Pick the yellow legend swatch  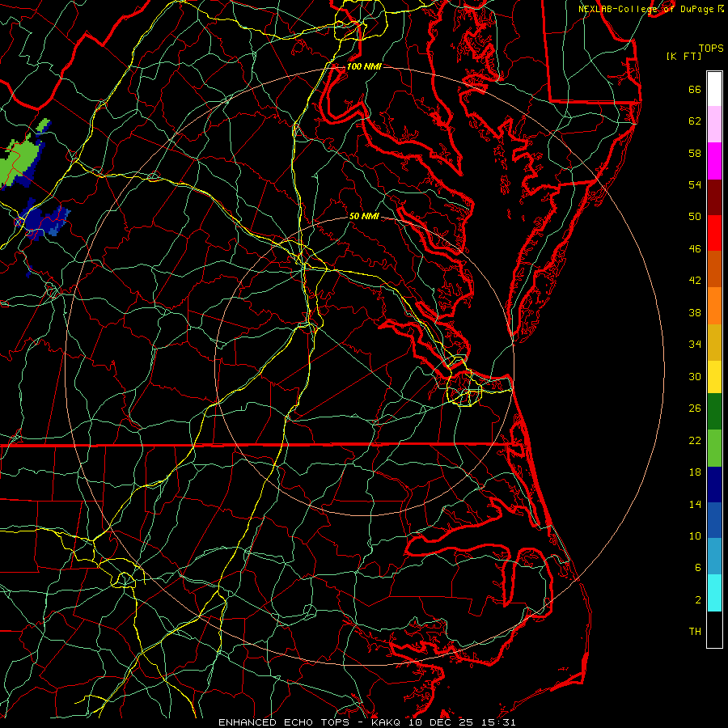tap(714, 377)
